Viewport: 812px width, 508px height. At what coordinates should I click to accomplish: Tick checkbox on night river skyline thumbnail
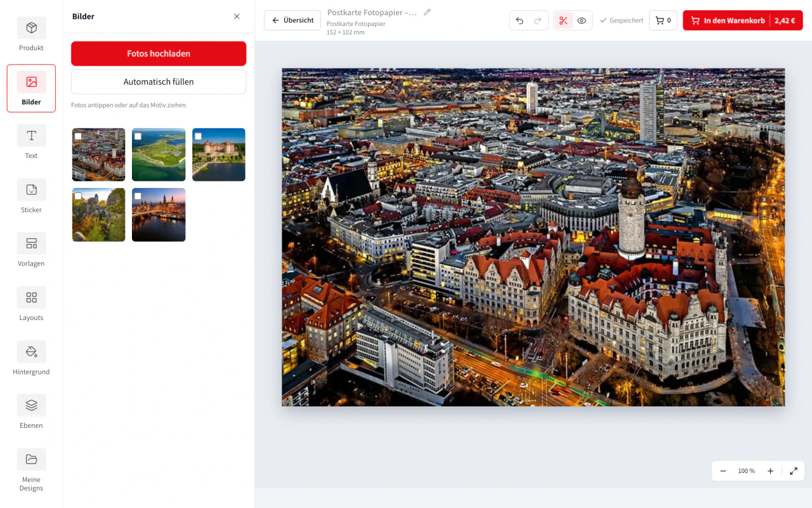point(138,196)
